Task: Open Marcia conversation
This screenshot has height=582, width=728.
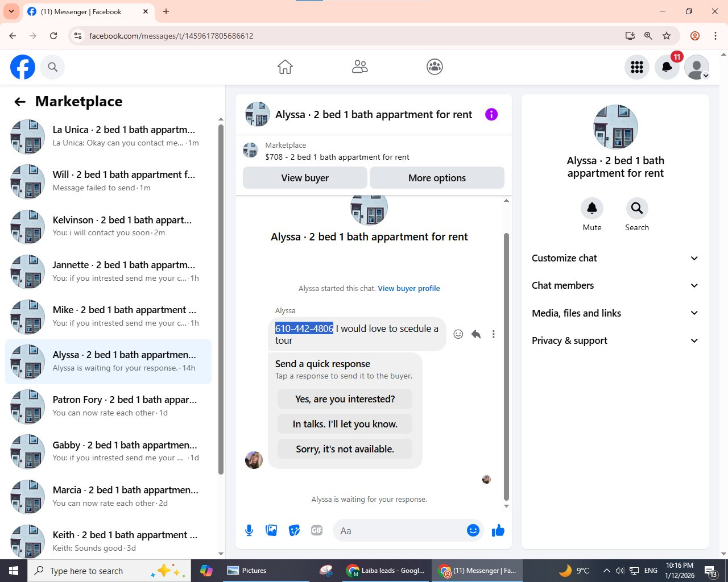Action: [108, 496]
